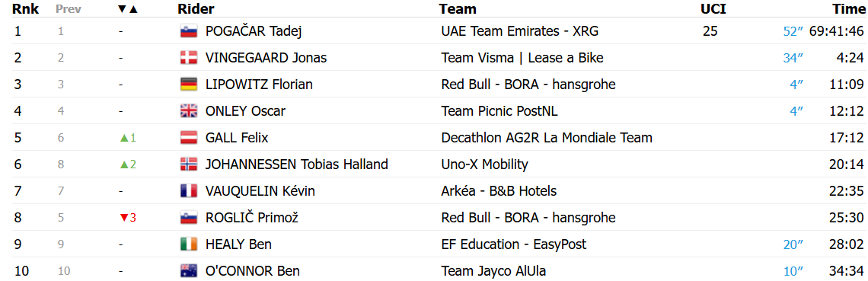Click the red down-3 indicator for Roglič
868x281 pixels.
pos(128,218)
